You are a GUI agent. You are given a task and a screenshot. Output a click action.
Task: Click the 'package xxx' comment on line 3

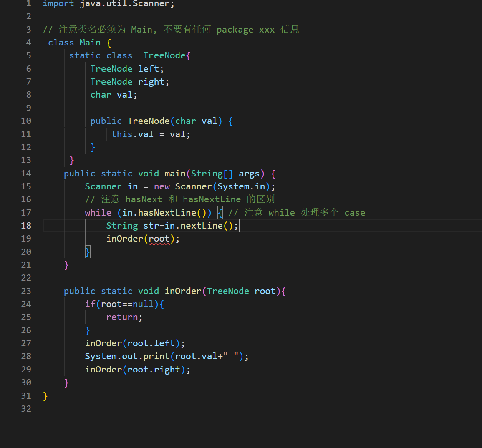tap(246, 30)
